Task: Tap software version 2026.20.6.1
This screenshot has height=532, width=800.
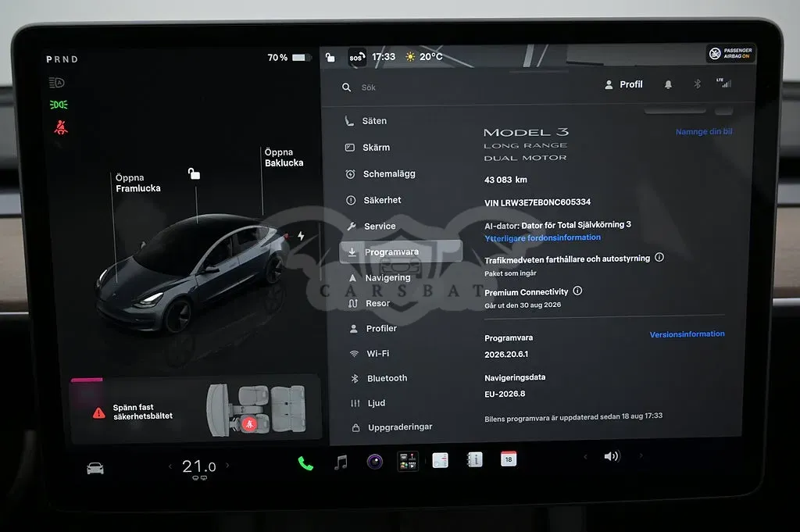Action: pyautogui.click(x=506, y=354)
